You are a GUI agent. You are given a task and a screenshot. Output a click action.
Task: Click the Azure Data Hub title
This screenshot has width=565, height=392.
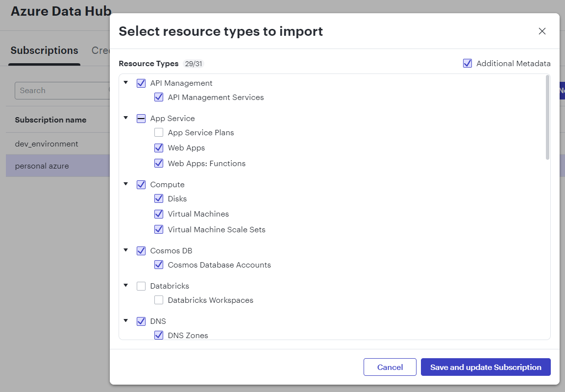point(61,11)
